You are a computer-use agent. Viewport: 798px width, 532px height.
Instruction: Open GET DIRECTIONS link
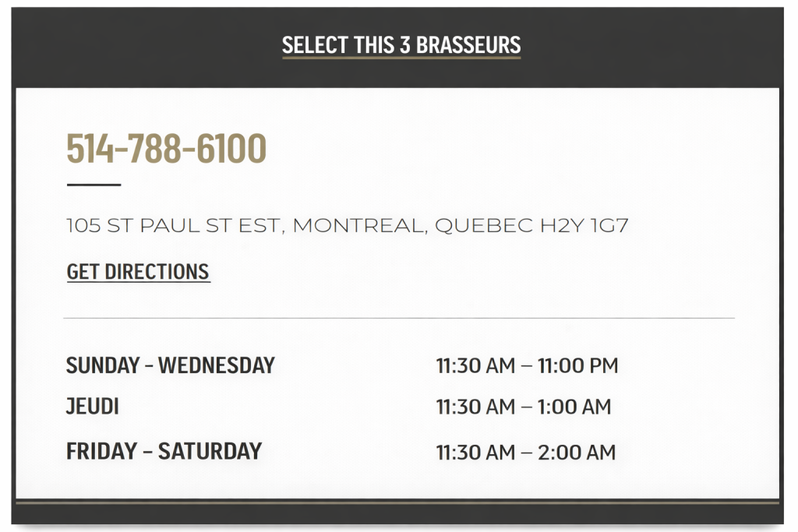coord(138,272)
